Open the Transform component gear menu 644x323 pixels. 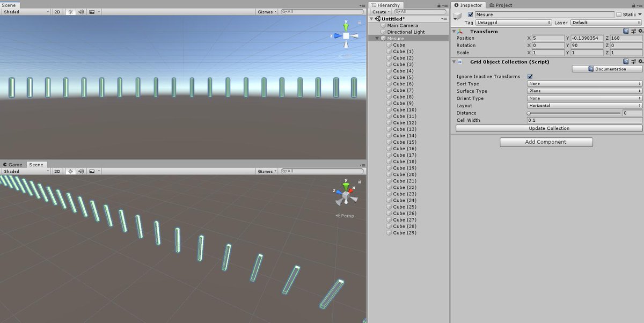point(640,31)
